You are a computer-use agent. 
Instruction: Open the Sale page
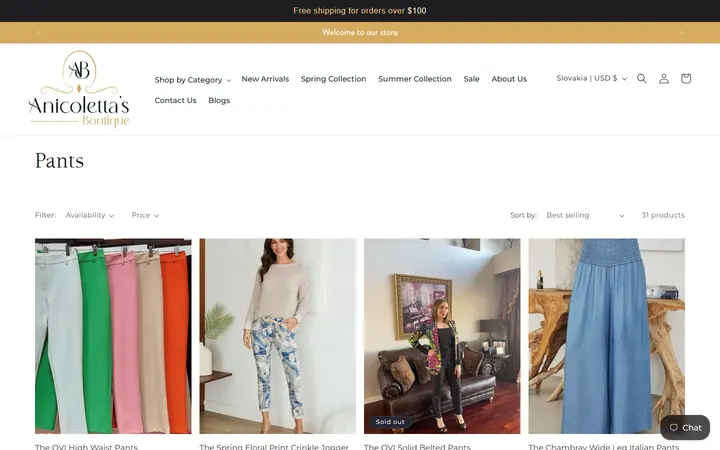point(471,79)
